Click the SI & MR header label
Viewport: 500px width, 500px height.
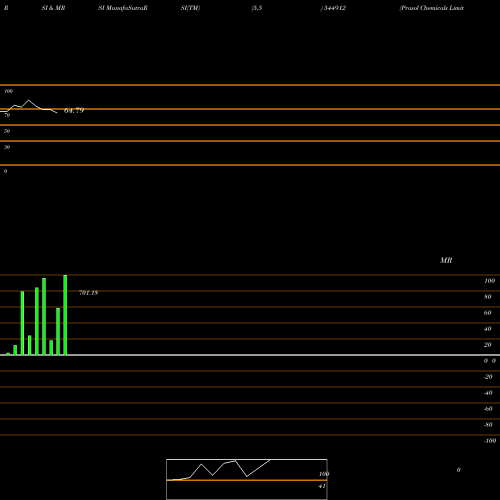tap(53, 8)
